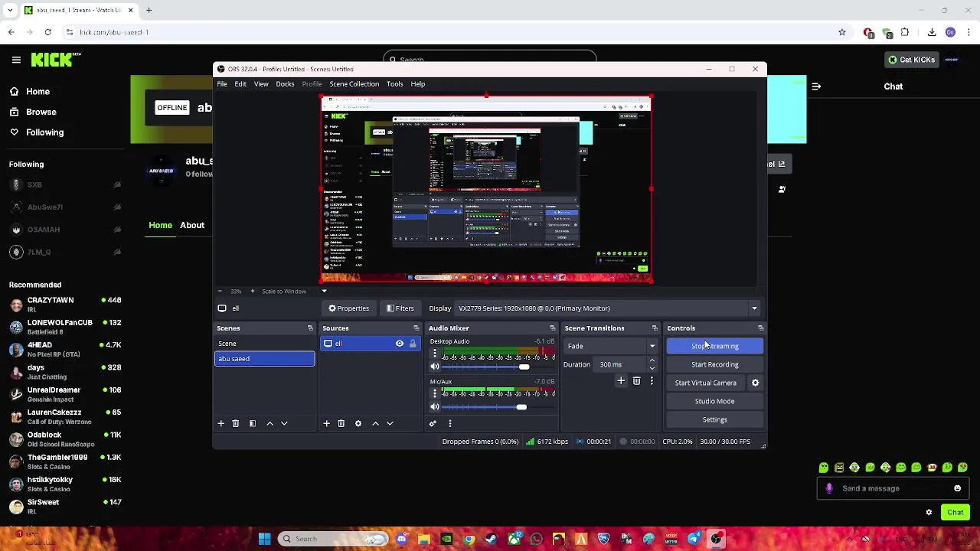Zoom out preview with minus button
Viewport: 980px width, 551px height.
(220, 292)
